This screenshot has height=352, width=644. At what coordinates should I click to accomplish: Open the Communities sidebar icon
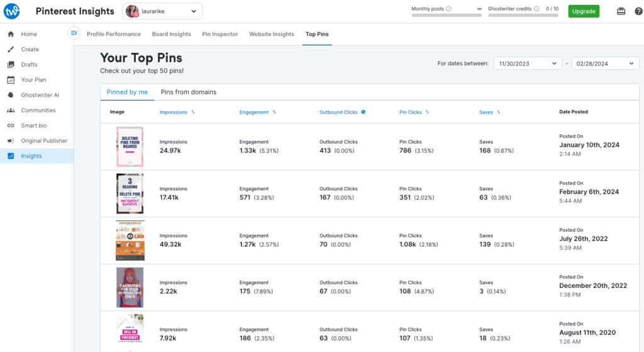point(11,110)
